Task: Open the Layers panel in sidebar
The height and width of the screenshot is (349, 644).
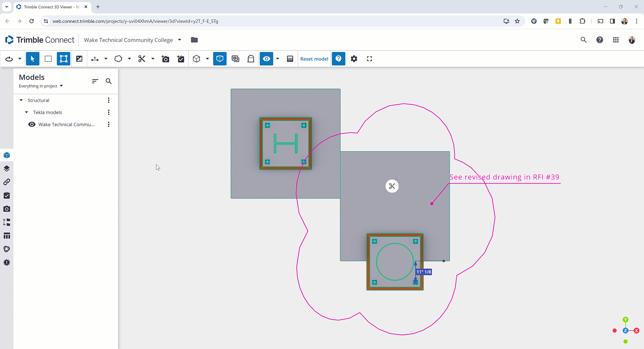Action: point(7,168)
